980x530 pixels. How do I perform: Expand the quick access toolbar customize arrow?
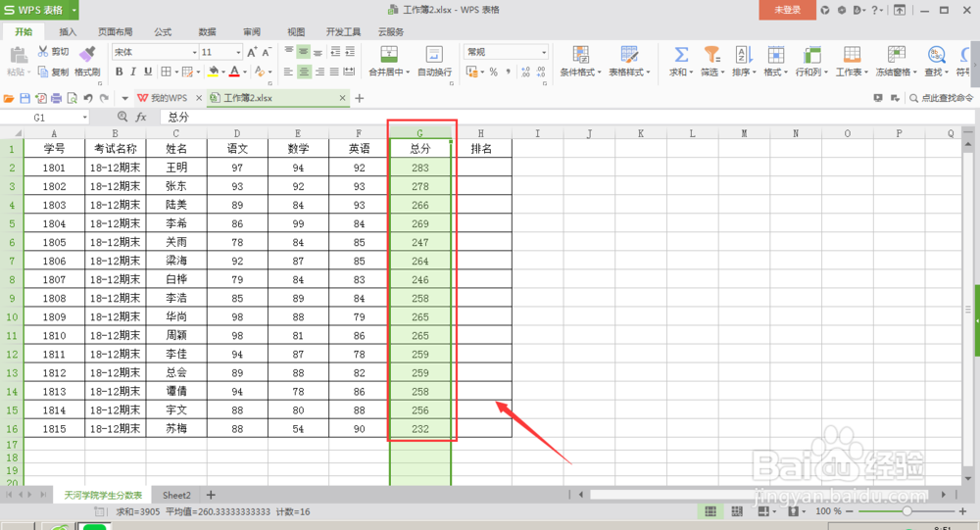(125, 98)
